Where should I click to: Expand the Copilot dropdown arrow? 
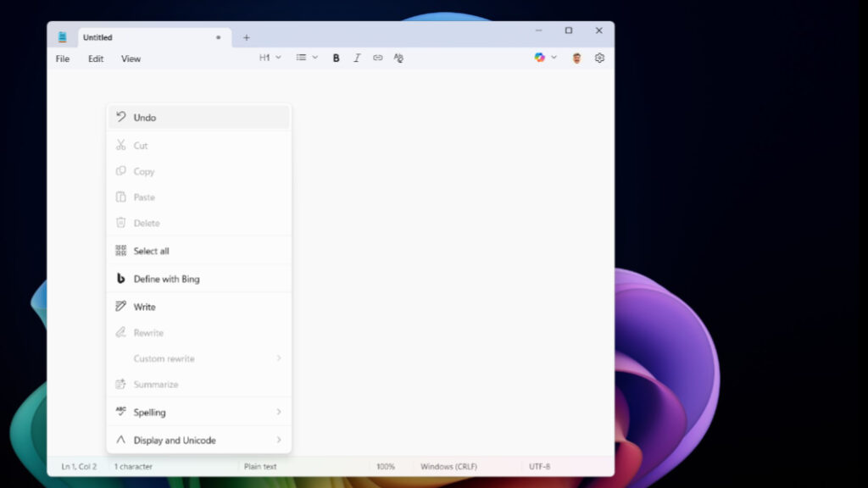click(x=552, y=58)
